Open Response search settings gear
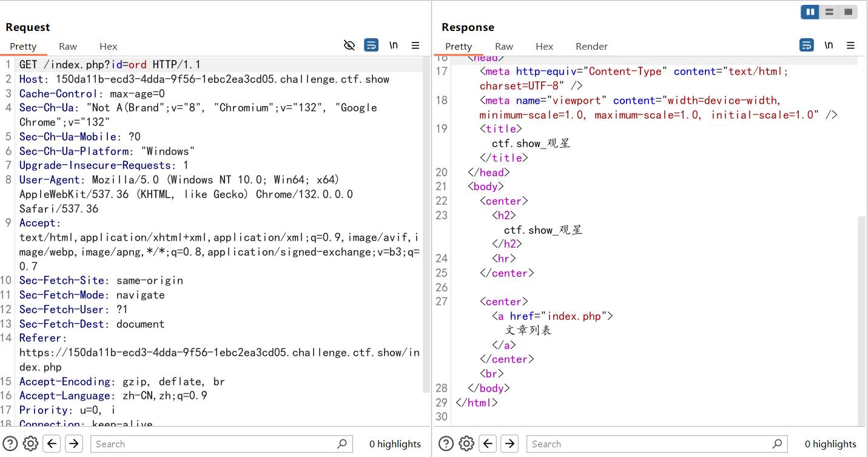 point(466,444)
